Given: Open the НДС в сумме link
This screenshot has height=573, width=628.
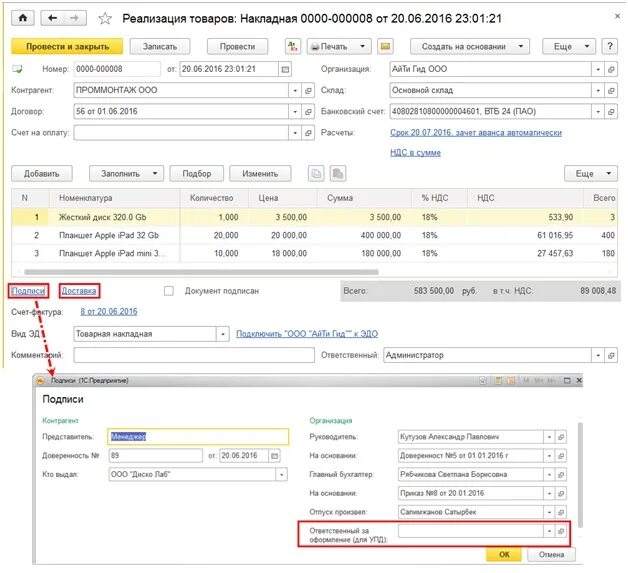Looking at the screenshot, I should click(415, 153).
